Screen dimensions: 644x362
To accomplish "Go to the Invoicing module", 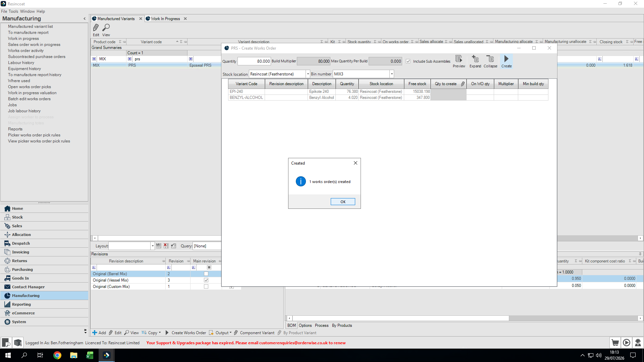I will point(45,252).
